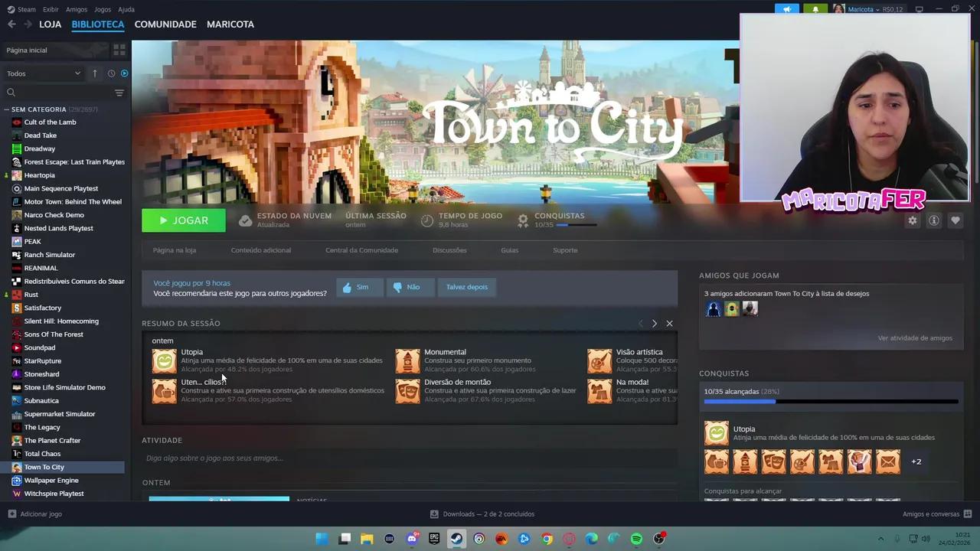Click the cloud status icon next to Atualizada

coord(245,220)
